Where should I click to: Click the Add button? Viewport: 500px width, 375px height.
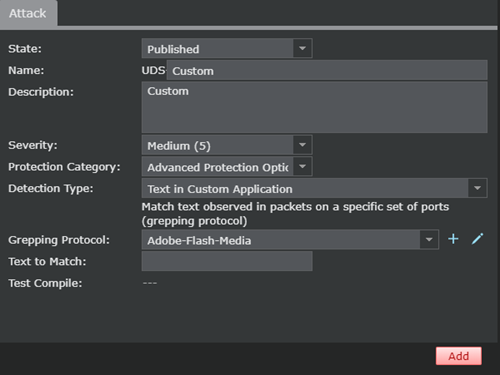(x=459, y=356)
